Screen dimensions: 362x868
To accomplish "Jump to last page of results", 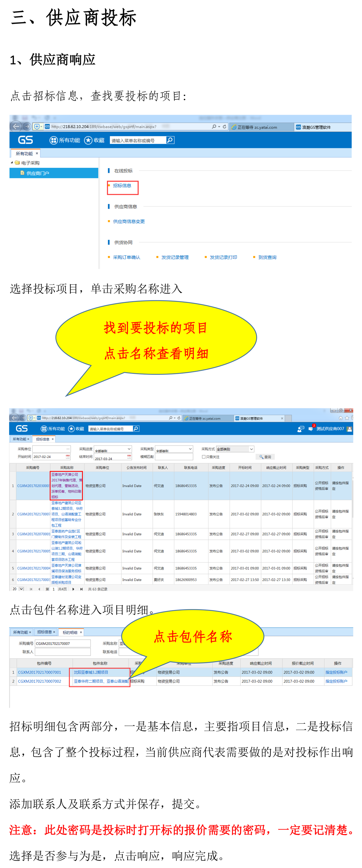I will coord(81,589).
